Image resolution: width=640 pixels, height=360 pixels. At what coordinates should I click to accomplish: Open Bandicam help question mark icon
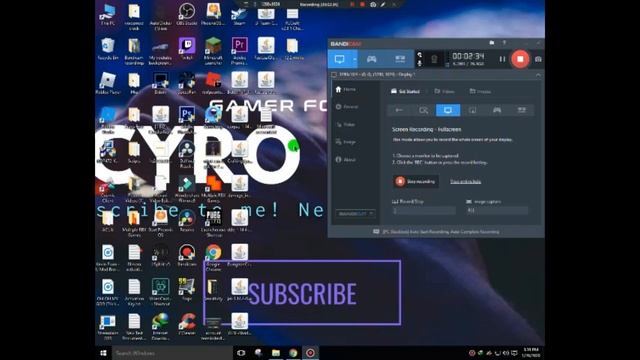pos(504,43)
